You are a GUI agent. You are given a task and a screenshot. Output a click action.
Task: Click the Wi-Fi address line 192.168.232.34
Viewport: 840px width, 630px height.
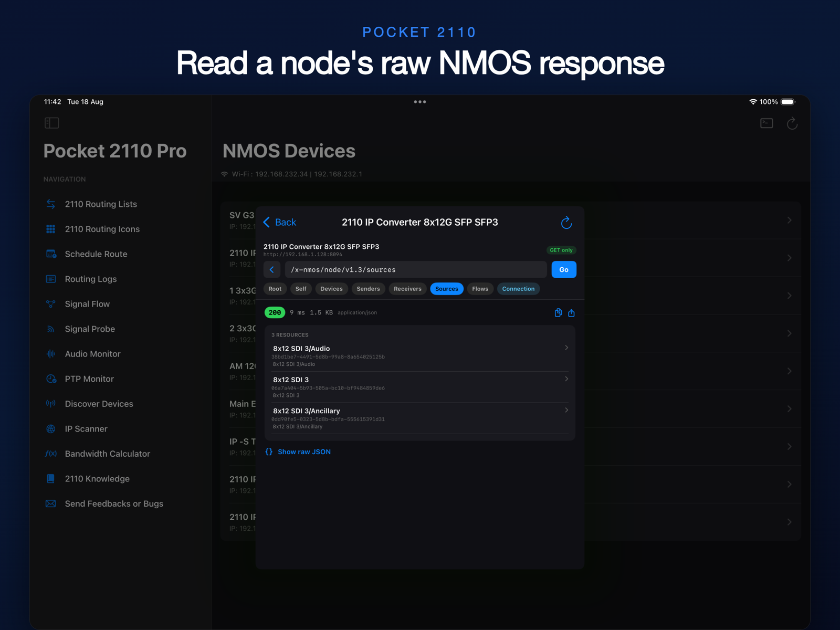(x=297, y=174)
